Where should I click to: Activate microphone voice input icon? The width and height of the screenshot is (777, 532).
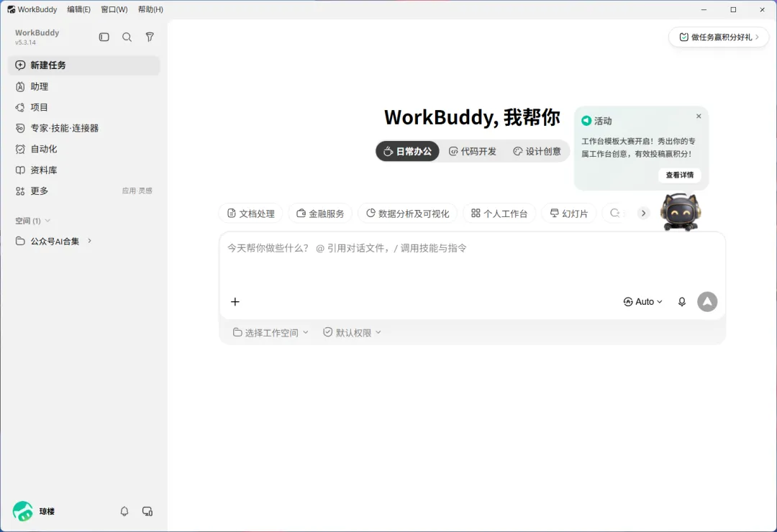point(682,302)
